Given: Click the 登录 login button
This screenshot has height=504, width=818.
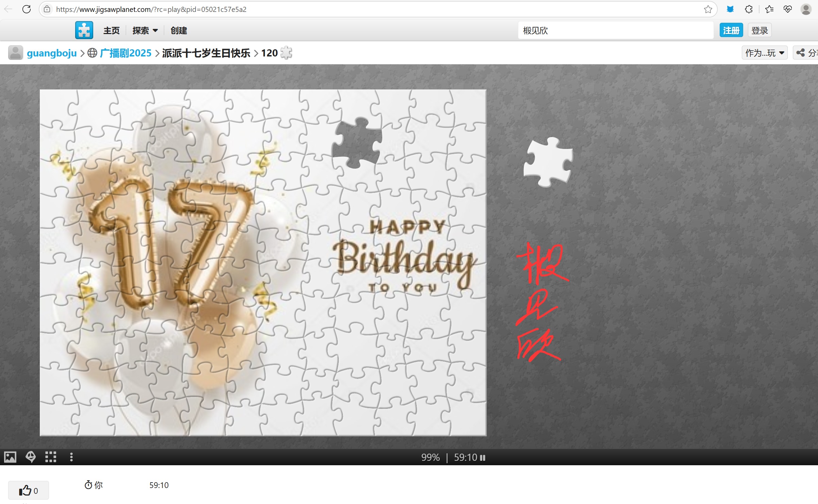Looking at the screenshot, I should pyautogui.click(x=759, y=31).
